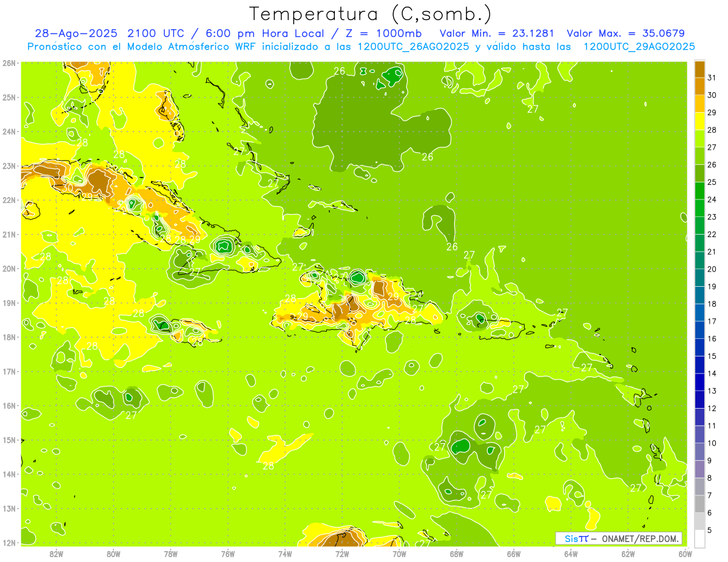Click the legend value 29
Image resolution: width=728 pixels, height=562 pixels.
712,112
